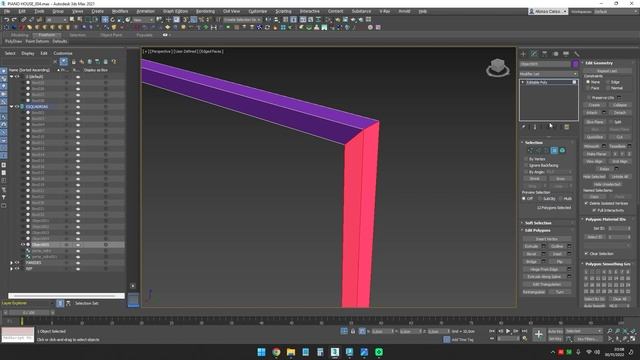Viewport: 640px width, 360px height.
Task: Select Polygon sub-object level icon
Action: (554, 151)
